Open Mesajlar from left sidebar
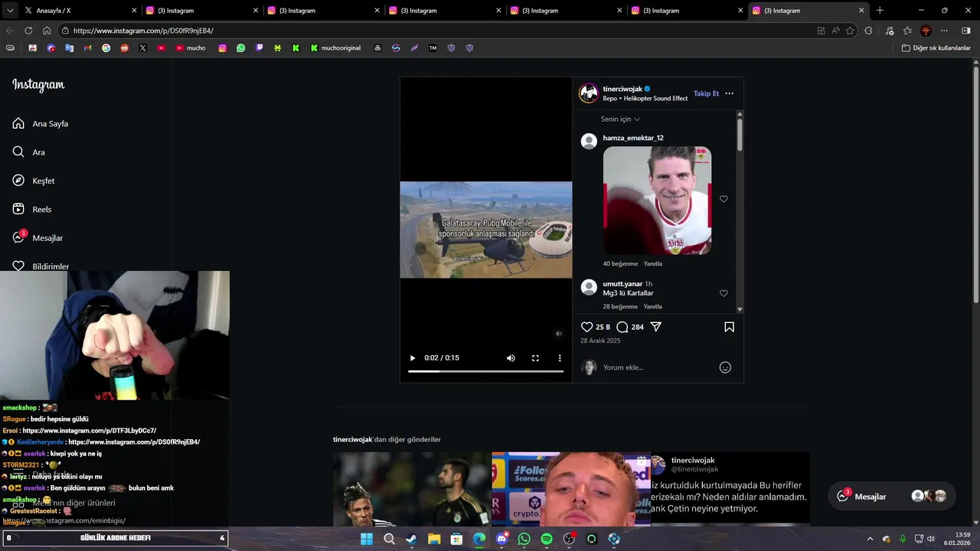 point(38,238)
